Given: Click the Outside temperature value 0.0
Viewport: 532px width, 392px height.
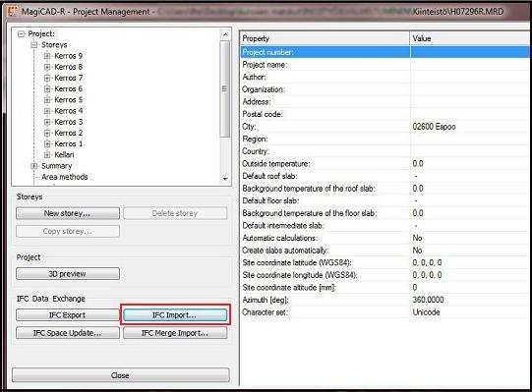Looking at the screenshot, I should tap(418, 163).
